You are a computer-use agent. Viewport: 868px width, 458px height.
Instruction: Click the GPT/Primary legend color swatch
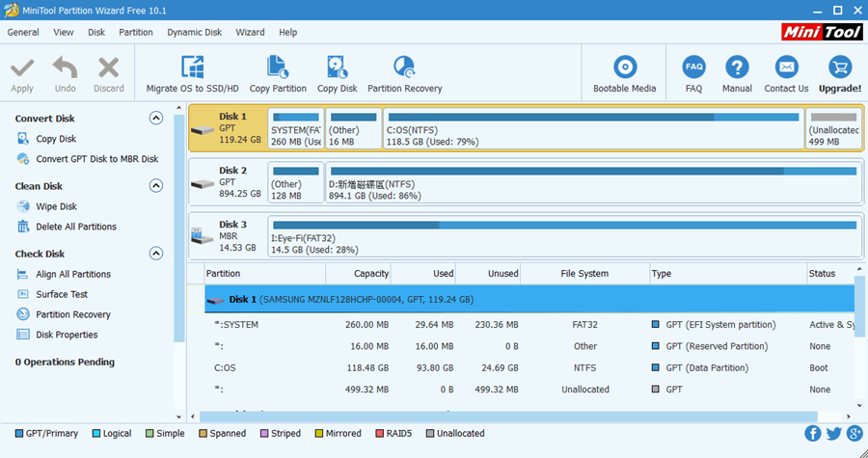[x=19, y=434]
